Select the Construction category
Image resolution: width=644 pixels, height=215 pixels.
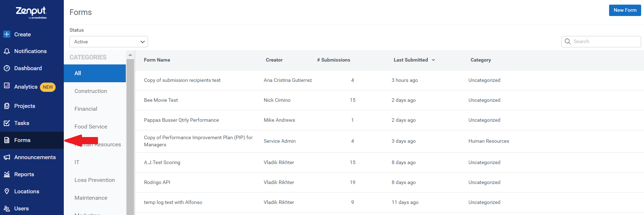(x=91, y=91)
